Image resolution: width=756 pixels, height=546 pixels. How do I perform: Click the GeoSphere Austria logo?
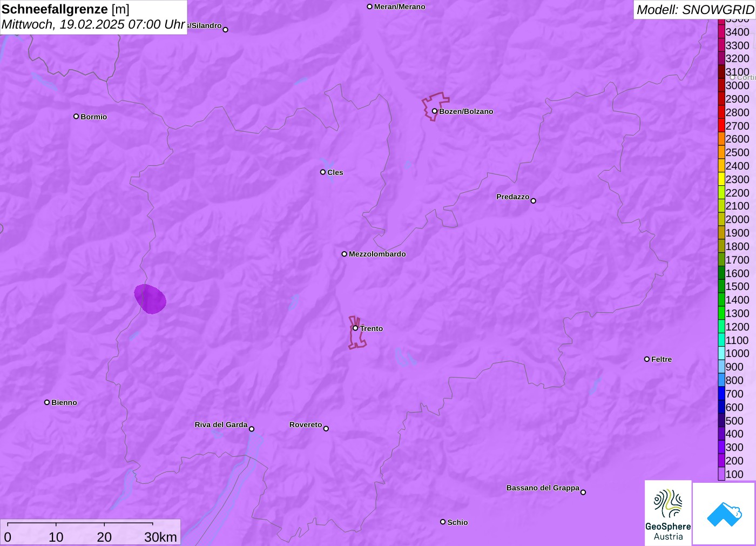[x=668, y=513]
